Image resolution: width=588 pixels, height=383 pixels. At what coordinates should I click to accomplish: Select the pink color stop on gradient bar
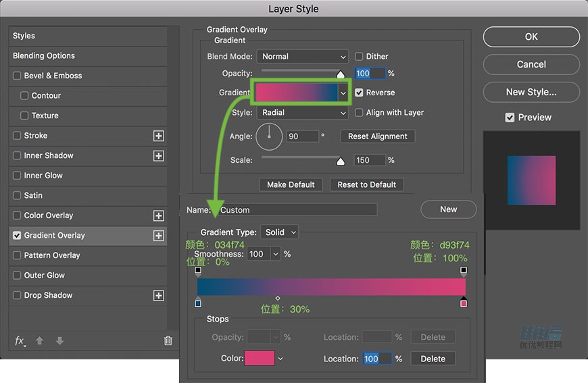tap(464, 303)
